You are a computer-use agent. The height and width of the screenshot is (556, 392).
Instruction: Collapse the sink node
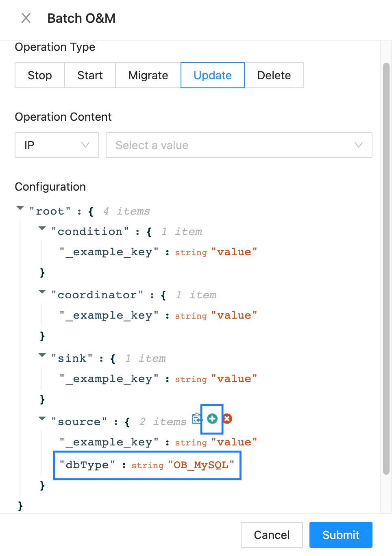pyautogui.click(x=42, y=356)
